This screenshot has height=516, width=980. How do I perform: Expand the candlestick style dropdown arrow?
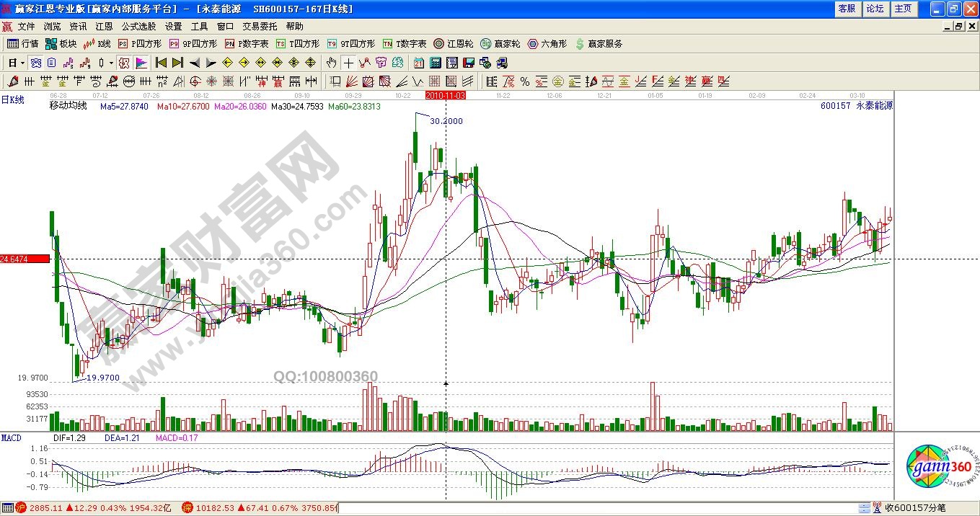click(x=111, y=63)
